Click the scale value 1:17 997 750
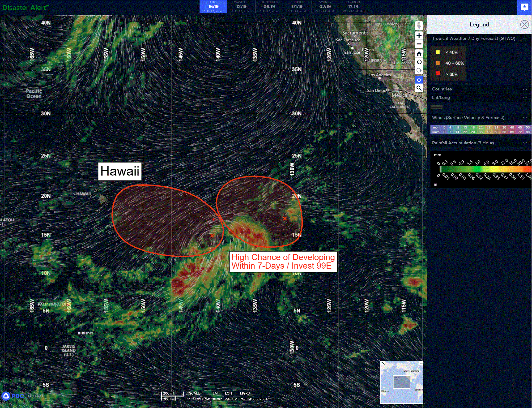The width and height of the screenshot is (532, 408). [200, 399]
